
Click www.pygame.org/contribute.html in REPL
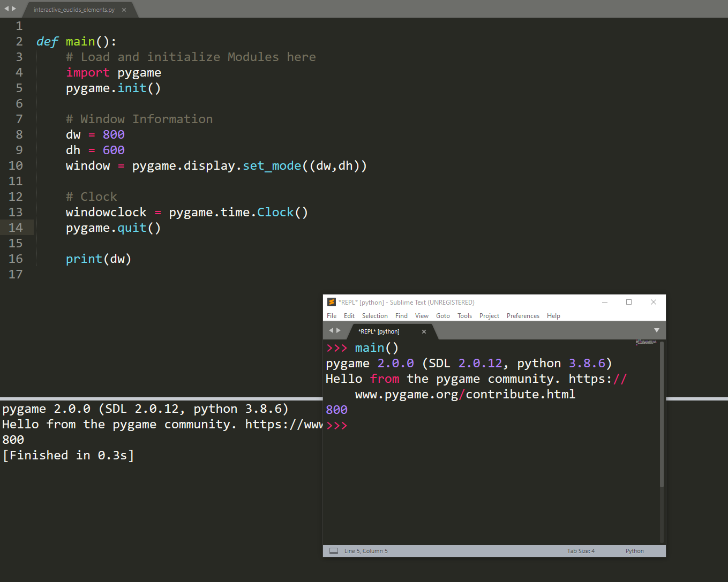point(465,395)
